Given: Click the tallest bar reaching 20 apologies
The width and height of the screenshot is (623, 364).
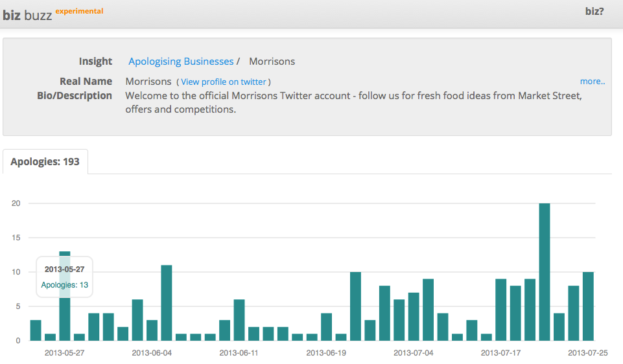Looking at the screenshot, I should 545,272.
